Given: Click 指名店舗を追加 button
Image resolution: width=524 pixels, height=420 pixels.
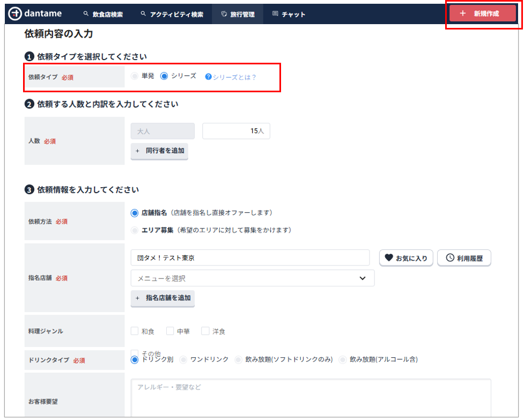Looking at the screenshot, I should [163, 298].
